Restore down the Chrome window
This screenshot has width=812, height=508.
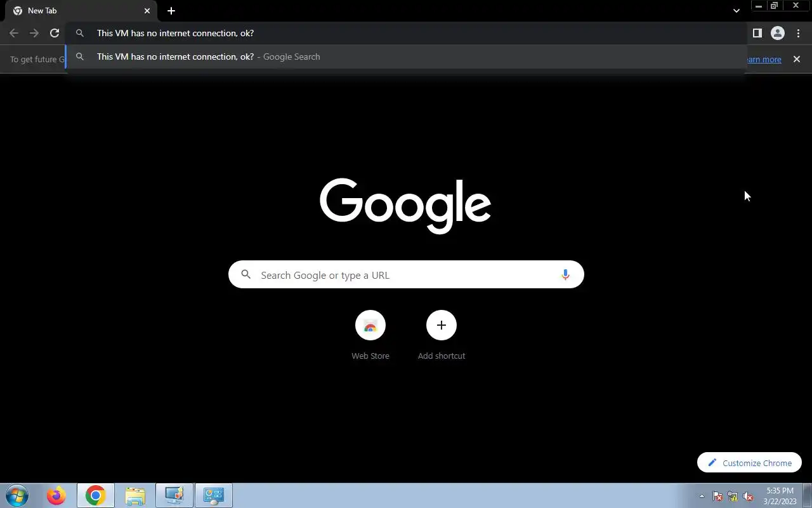coord(775,6)
